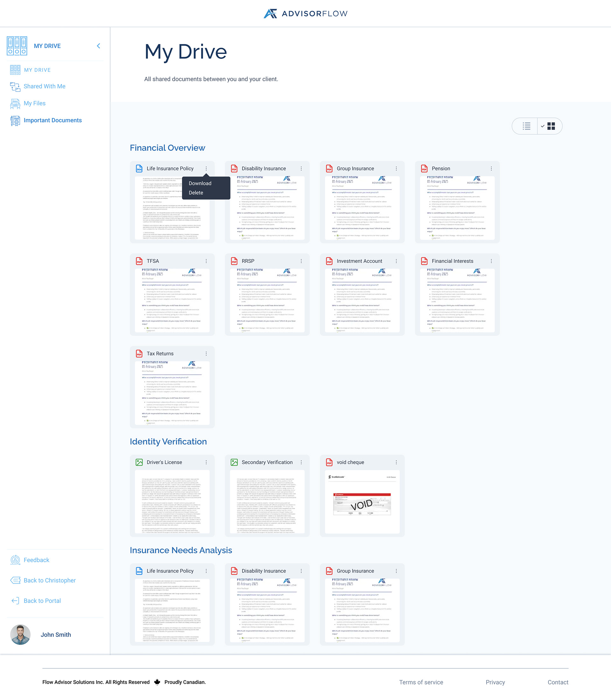This screenshot has width=611, height=700.
Task: Click the My Drive filing cabinet icon
Action: (x=17, y=46)
